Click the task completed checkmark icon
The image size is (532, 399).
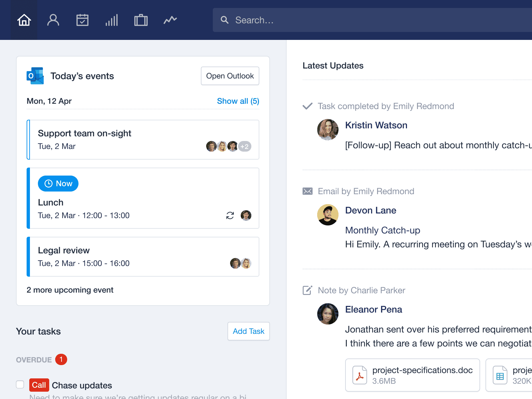[x=308, y=106]
